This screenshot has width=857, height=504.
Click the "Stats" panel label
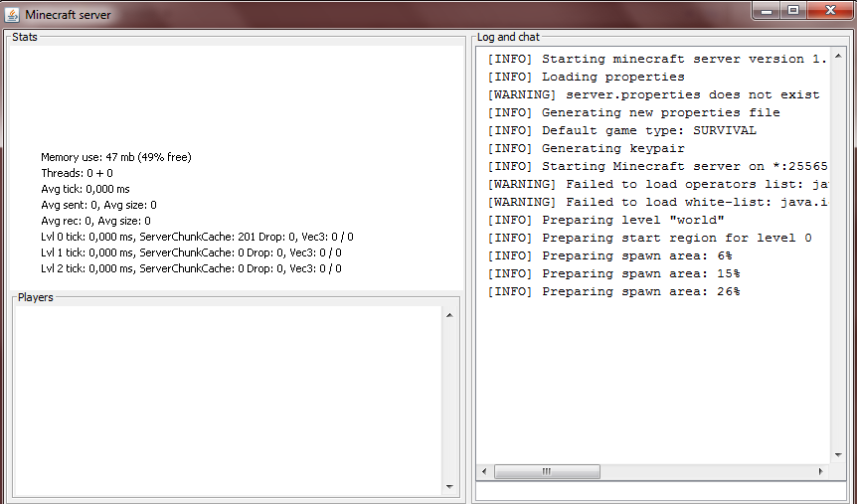25,37
